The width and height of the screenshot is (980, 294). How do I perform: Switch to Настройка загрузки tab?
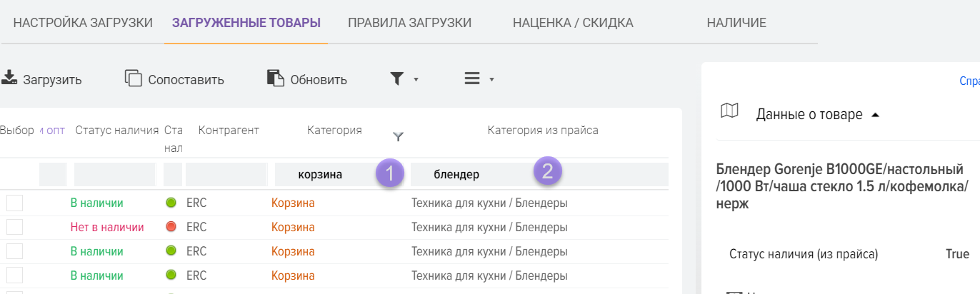[83, 23]
